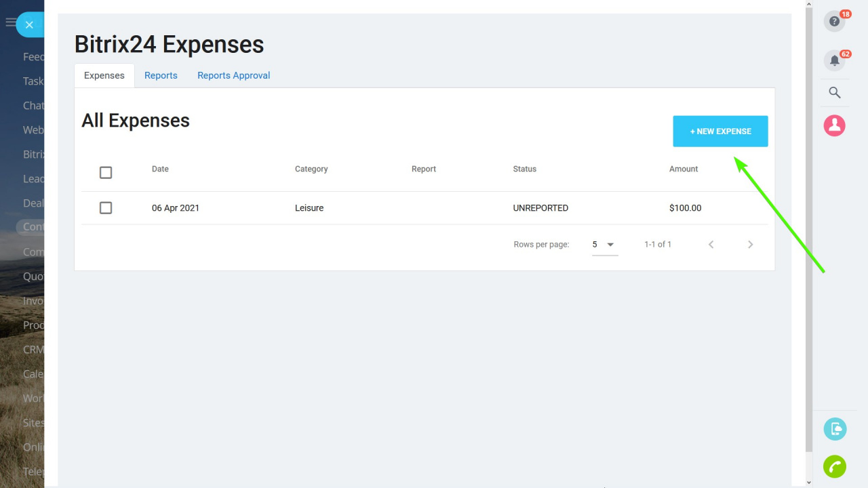Click the $100.00 amount cell
Screen dimensions: 868x488
686,208
